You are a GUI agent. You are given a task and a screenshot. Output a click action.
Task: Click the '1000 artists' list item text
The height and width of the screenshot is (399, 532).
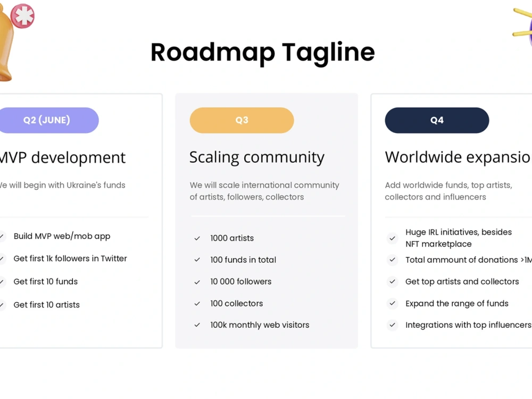232,238
